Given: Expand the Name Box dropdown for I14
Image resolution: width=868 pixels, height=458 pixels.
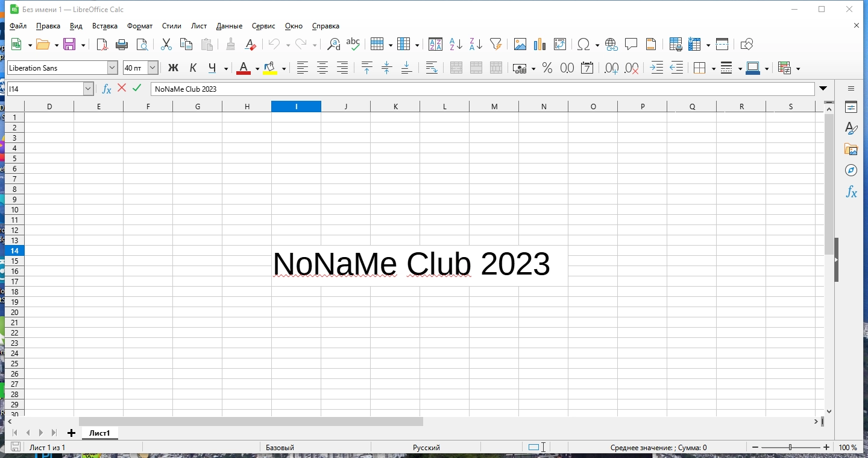Looking at the screenshot, I should [88, 89].
